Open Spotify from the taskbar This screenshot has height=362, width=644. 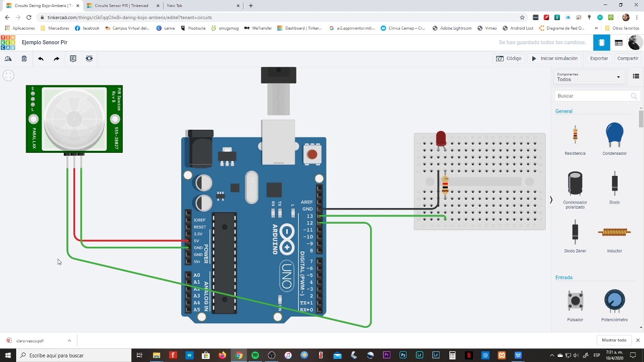255,355
